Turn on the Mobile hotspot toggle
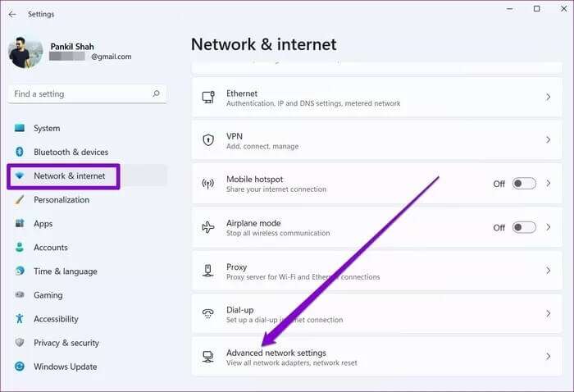 tap(524, 184)
